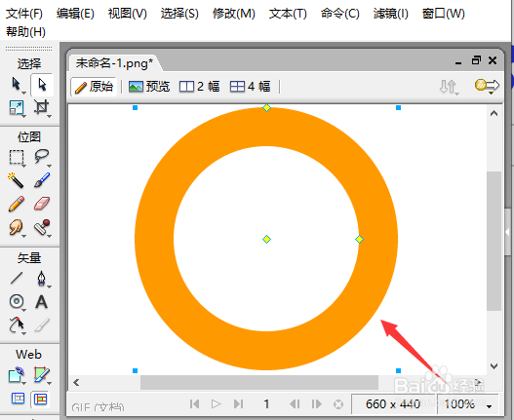
Task: Click the 660 x 440 canvas size field
Action: tap(393, 404)
